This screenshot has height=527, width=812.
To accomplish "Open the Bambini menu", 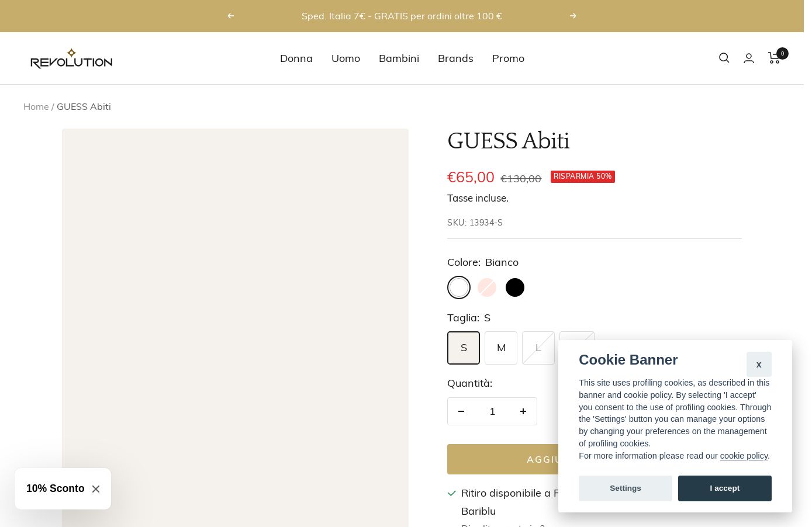I will [x=399, y=58].
